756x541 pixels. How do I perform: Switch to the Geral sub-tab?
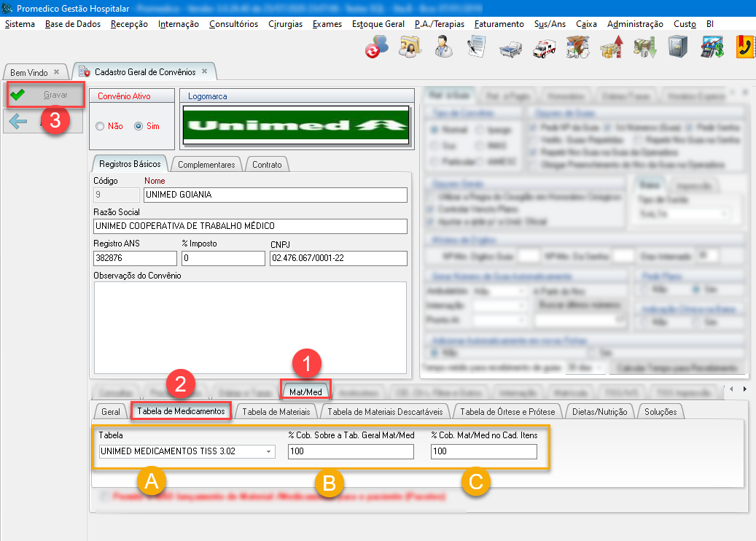click(x=110, y=412)
